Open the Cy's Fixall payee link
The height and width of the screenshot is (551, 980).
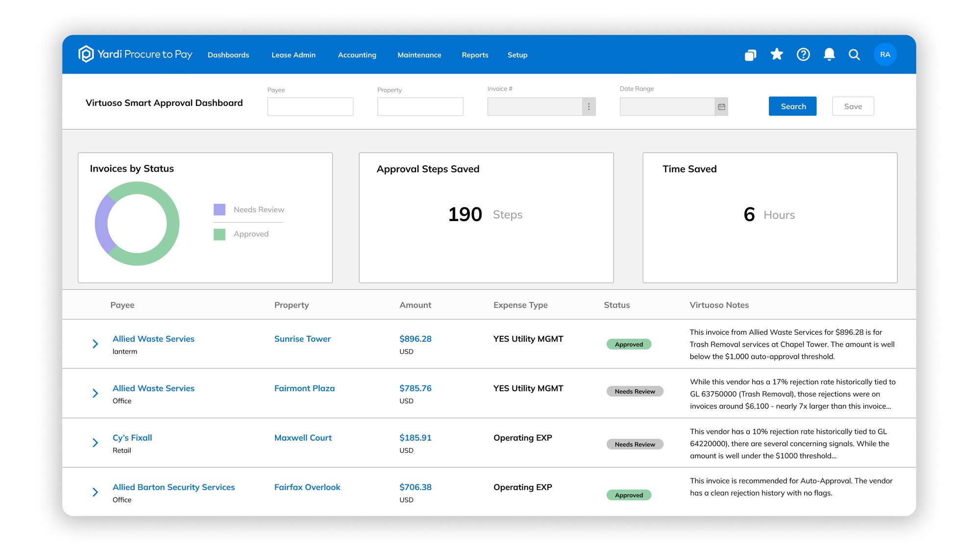(x=132, y=438)
